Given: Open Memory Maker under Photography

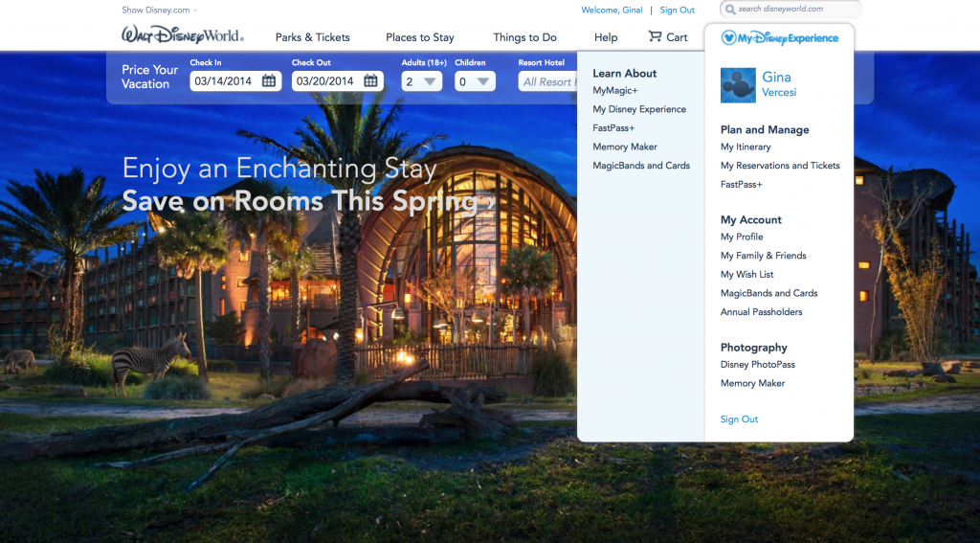Looking at the screenshot, I should [x=752, y=383].
